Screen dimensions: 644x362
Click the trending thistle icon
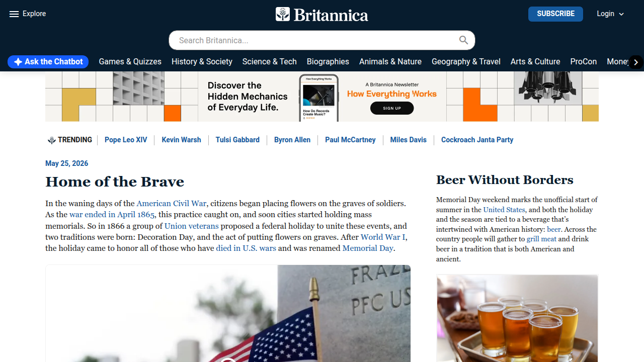51,140
